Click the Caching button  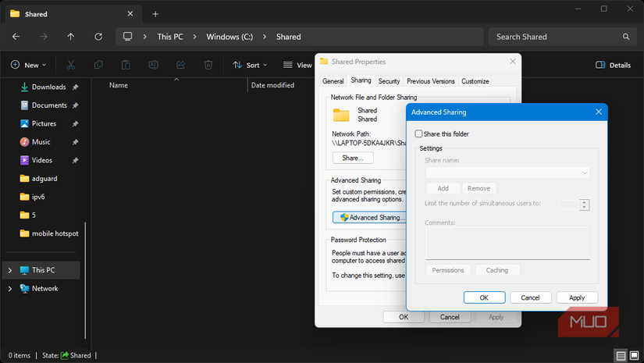coord(497,270)
